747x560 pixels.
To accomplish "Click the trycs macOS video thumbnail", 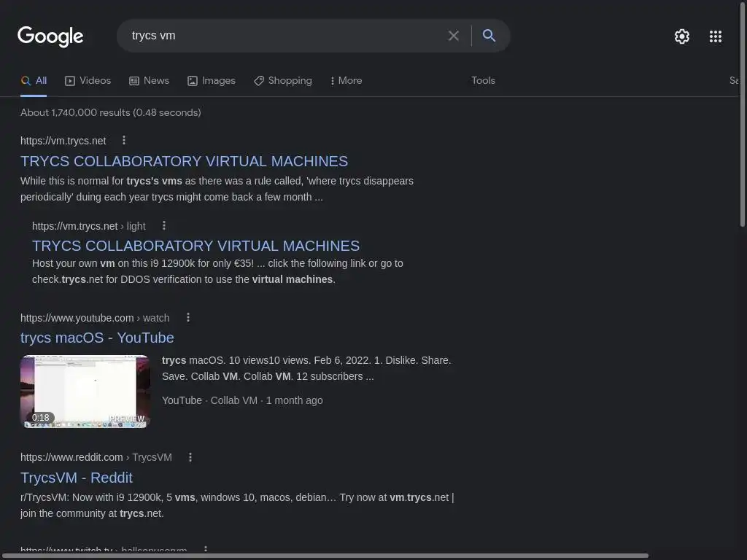I will (x=85, y=392).
